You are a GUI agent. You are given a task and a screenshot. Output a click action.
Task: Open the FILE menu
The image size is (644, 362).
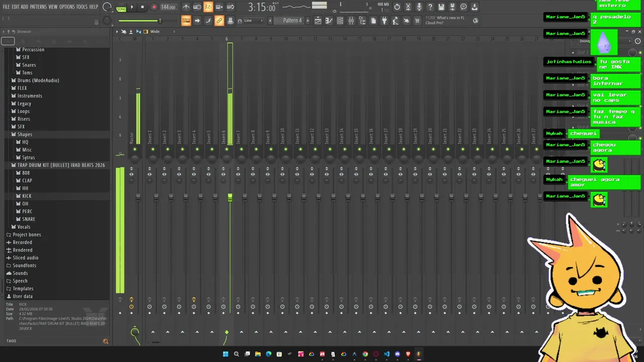pos(6,7)
